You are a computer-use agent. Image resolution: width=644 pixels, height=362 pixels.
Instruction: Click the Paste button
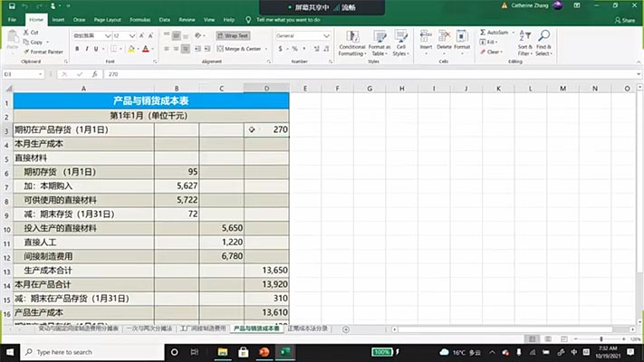pos(13,40)
